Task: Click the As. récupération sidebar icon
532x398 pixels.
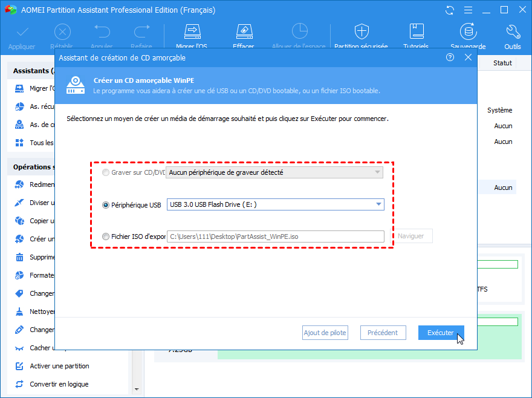Action: pyautogui.click(x=19, y=106)
